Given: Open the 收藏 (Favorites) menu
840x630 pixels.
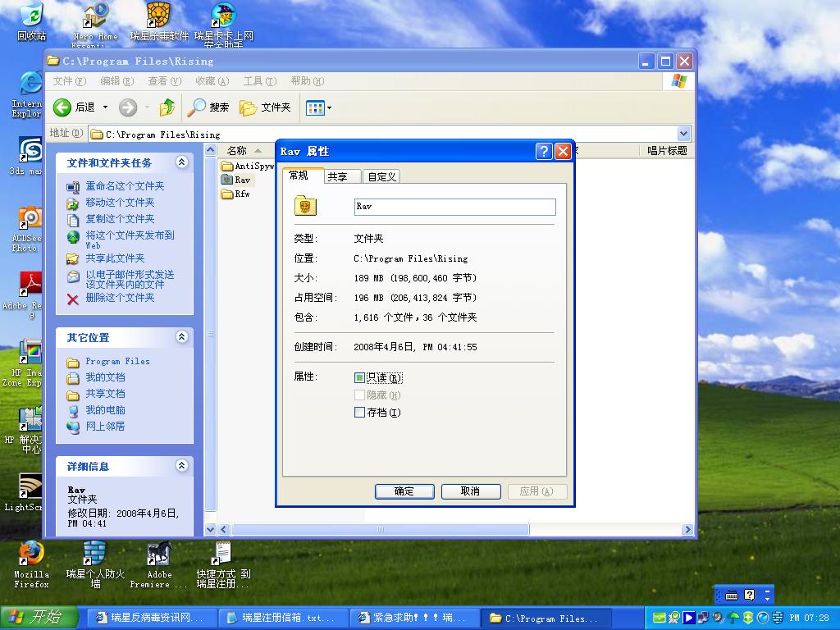Looking at the screenshot, I should pos(212,81).
